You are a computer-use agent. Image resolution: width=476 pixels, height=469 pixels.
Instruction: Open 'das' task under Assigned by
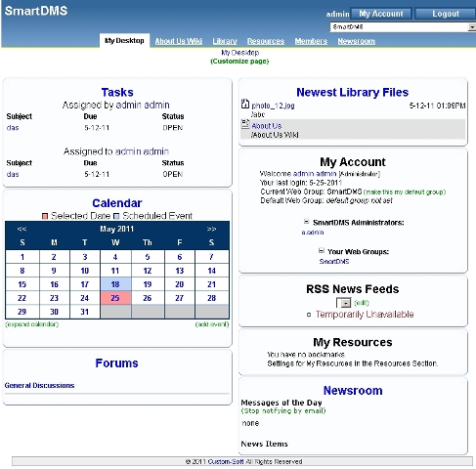click(x=13, y=128)
